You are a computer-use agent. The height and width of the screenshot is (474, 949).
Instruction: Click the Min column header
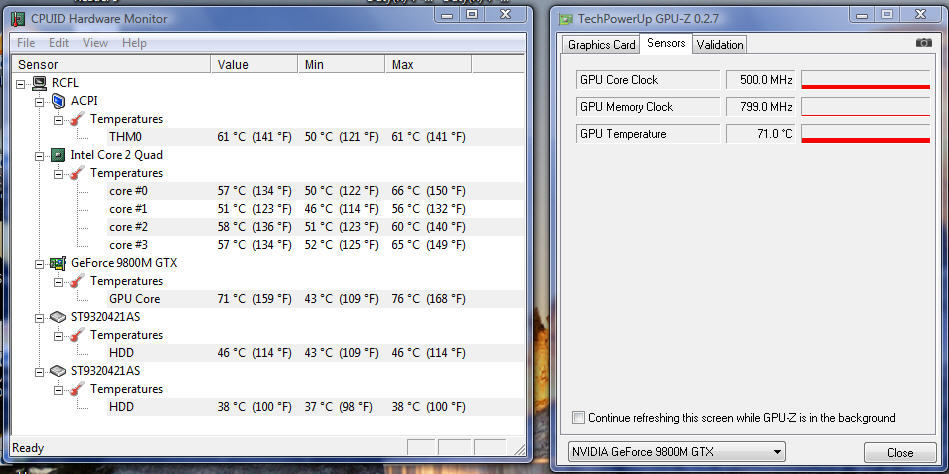341,64
